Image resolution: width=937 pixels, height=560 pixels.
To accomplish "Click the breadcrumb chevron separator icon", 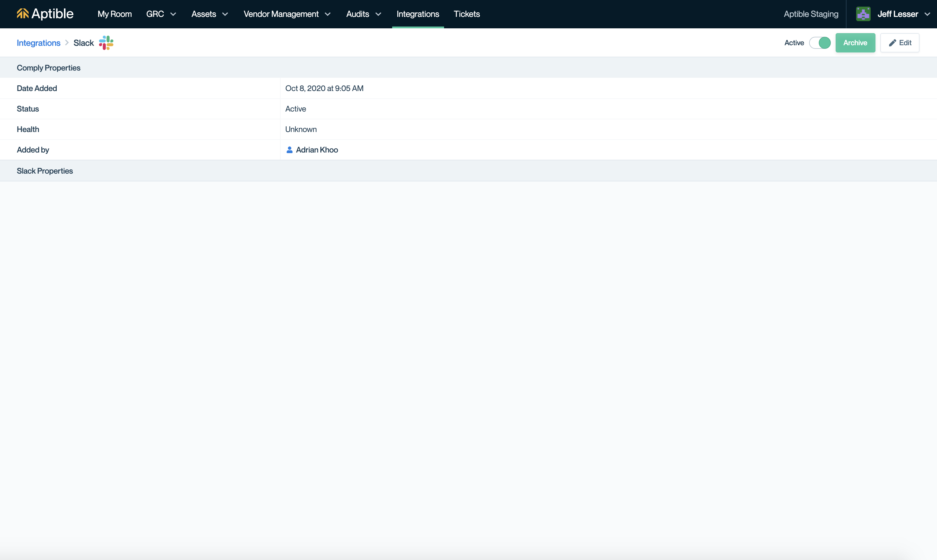I will click(x=67, y=42).
